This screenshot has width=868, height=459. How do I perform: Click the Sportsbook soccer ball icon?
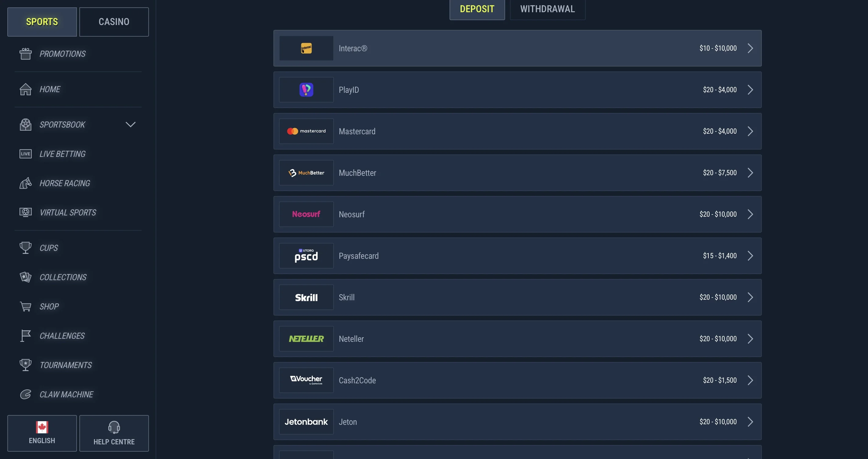tap(26, 125)
